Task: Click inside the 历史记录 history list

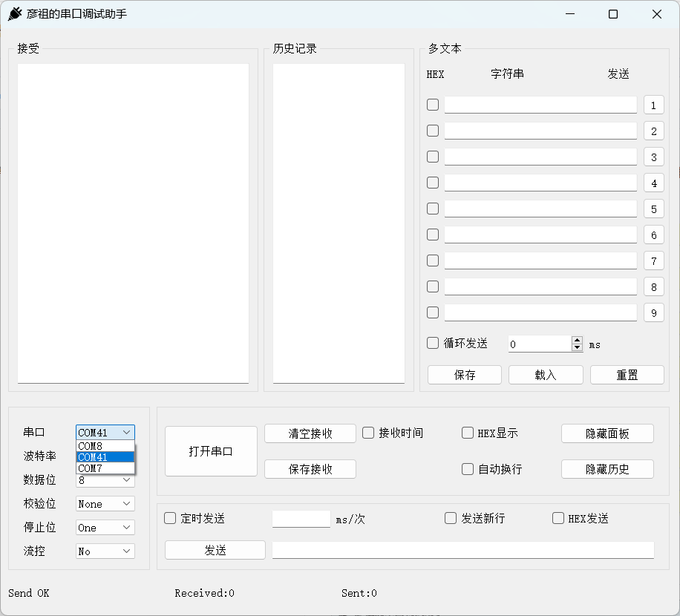Action: coord(339,223)
